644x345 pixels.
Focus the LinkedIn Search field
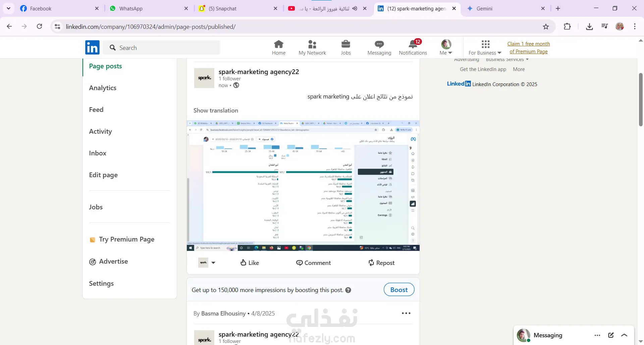tap(162, 48)
